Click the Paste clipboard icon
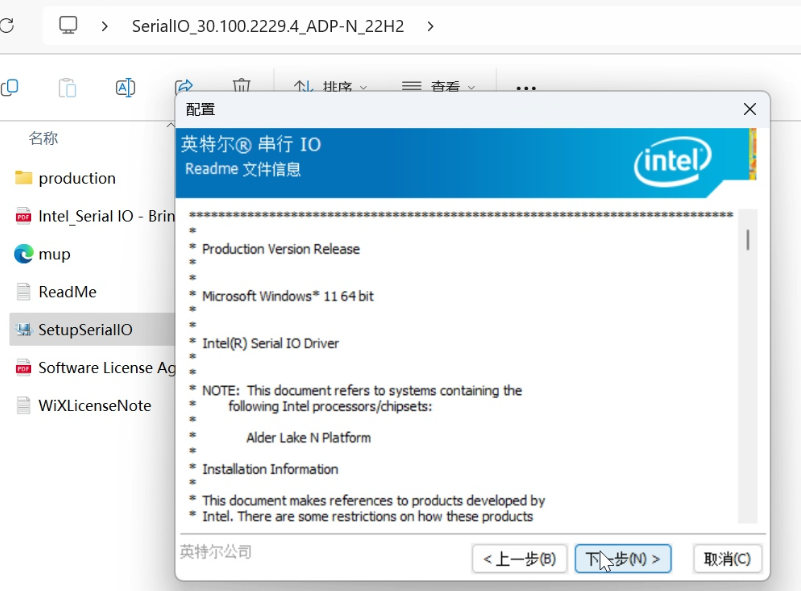 click(x=67, y=88)
